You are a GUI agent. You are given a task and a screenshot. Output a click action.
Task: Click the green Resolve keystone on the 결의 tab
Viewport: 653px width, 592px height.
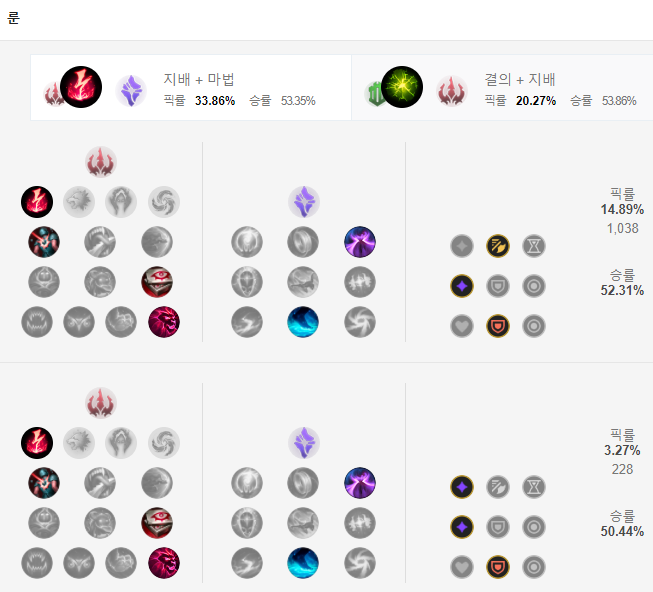point(402,87)
